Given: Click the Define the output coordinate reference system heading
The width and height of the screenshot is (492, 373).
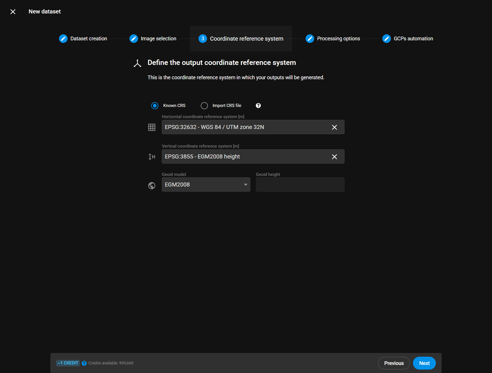Looking at the screenshot, I should [222, 63].
